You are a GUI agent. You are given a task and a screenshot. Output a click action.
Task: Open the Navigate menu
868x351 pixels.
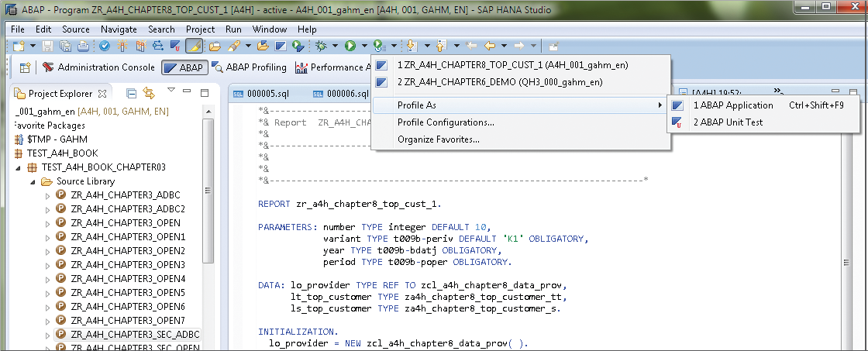click(119, 29)
